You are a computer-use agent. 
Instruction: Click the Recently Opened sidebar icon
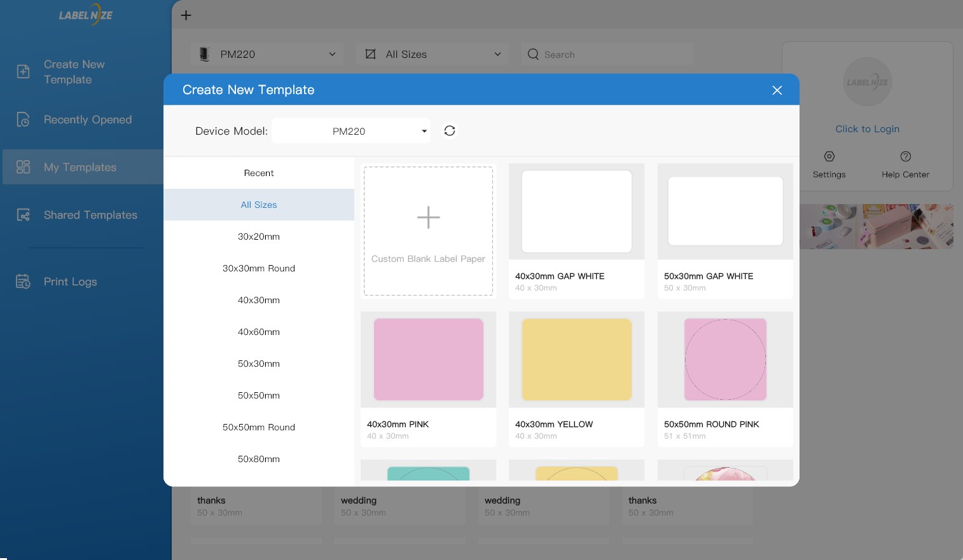23,120
